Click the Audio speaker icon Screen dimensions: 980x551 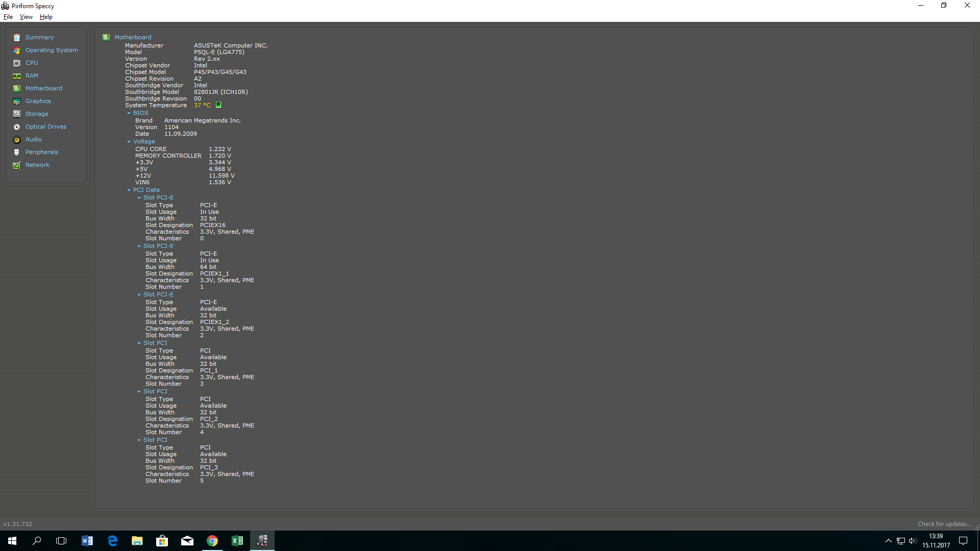pos(17,139)
